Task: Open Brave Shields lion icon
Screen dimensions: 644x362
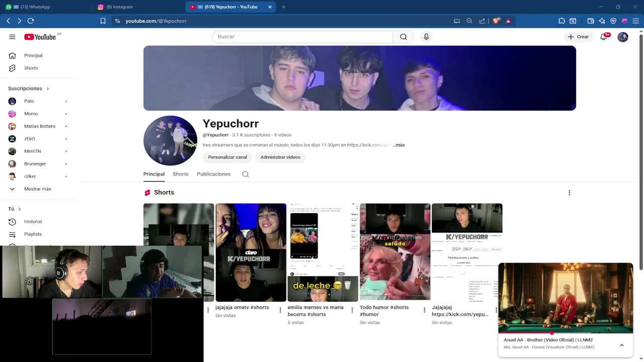Action: 497,21
